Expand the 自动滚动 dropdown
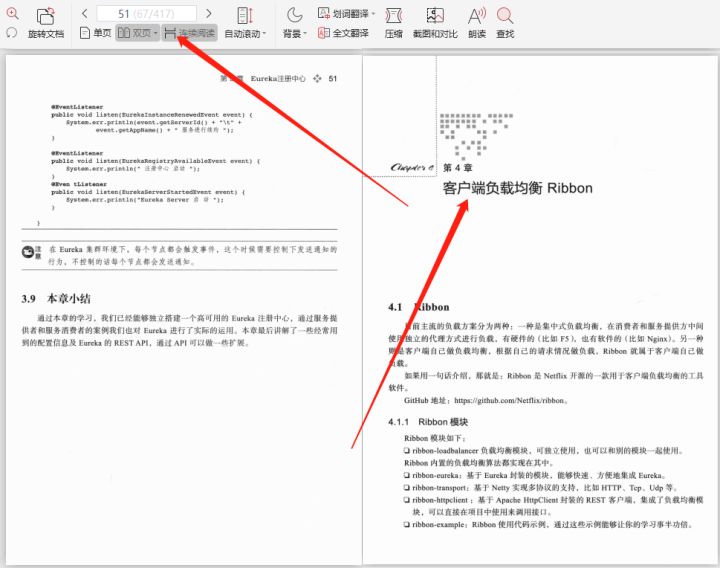Viewport: 720px width, 568px height. 264,34
